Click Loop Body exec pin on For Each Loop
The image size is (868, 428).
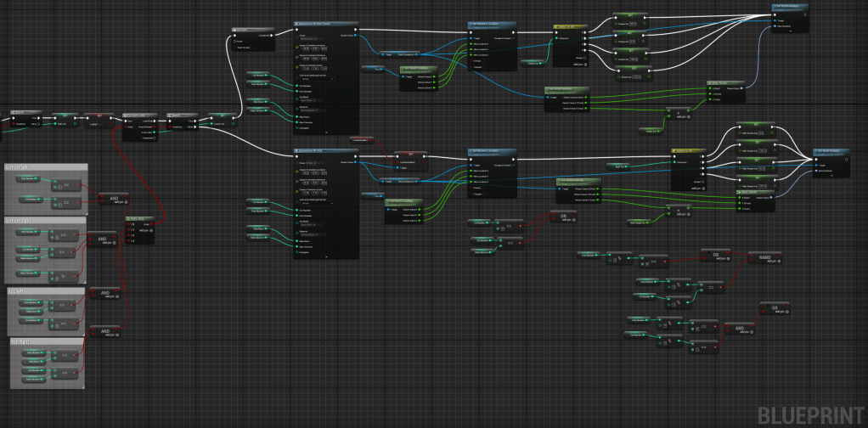pyautogui.click(x=153, y=122)
